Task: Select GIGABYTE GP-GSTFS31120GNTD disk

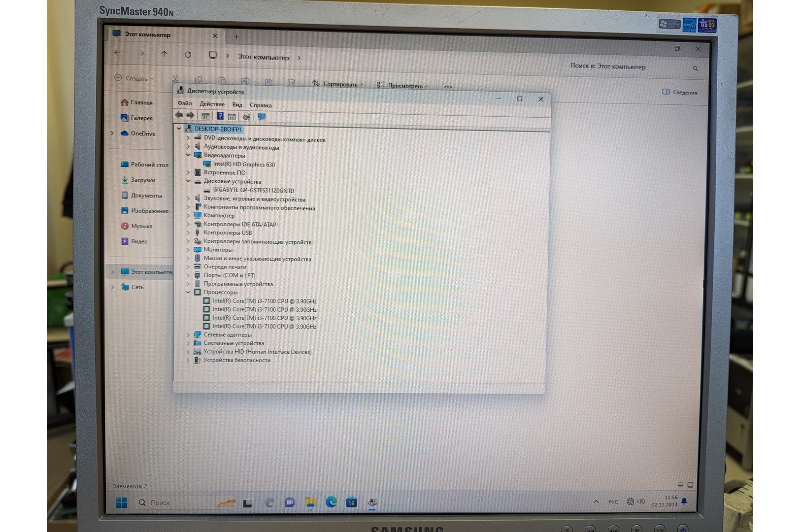Action: [253, 190]
